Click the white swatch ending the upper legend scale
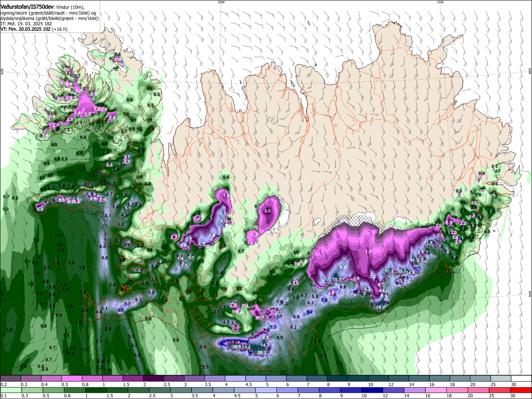Image resolution: width=532 pixels, height=399 pixels. pyautogui.click(x=521, y=378)
